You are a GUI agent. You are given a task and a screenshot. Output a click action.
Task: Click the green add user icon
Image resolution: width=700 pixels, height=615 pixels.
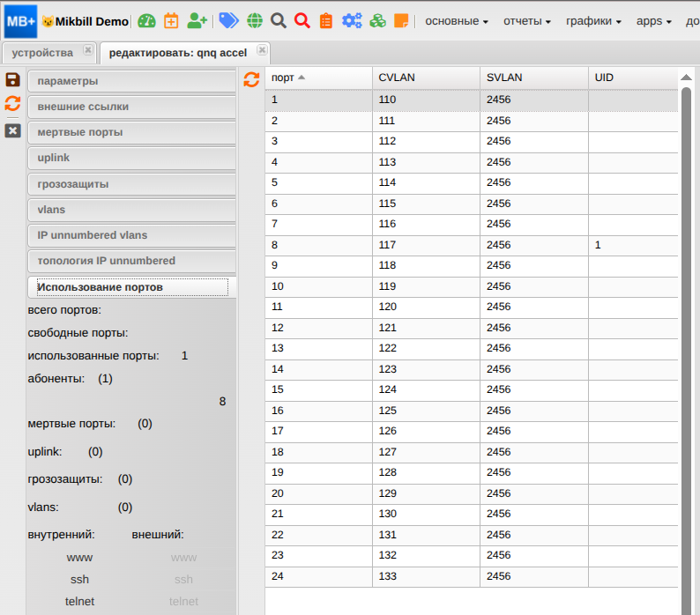pyautogui.click(x=197, y=20)
